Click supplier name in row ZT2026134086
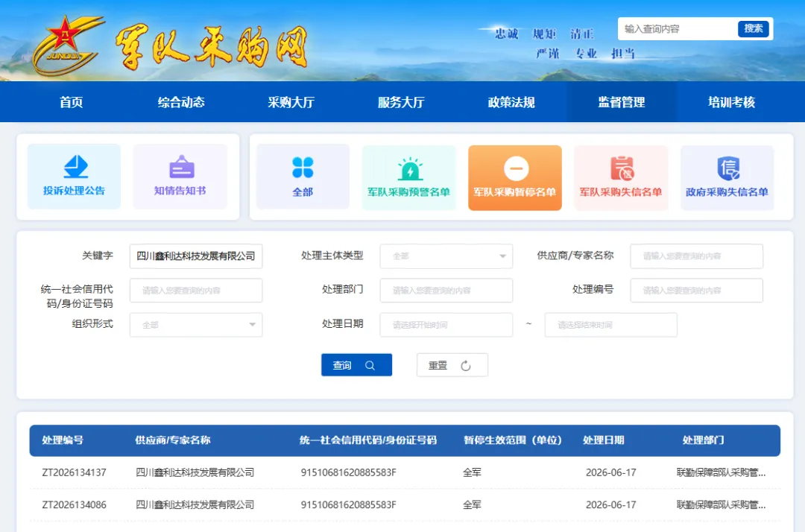Image resolution: width=805 pixels, height=532 pixels. 195,505
